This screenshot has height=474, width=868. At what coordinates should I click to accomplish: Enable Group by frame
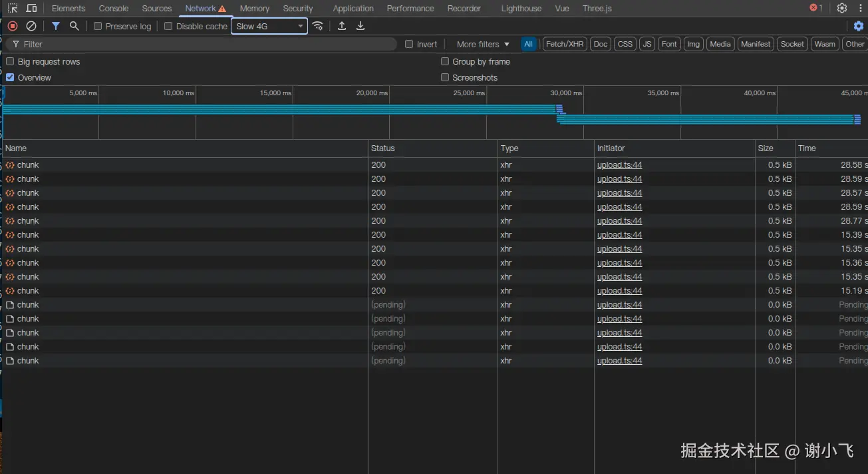(445, 61)
